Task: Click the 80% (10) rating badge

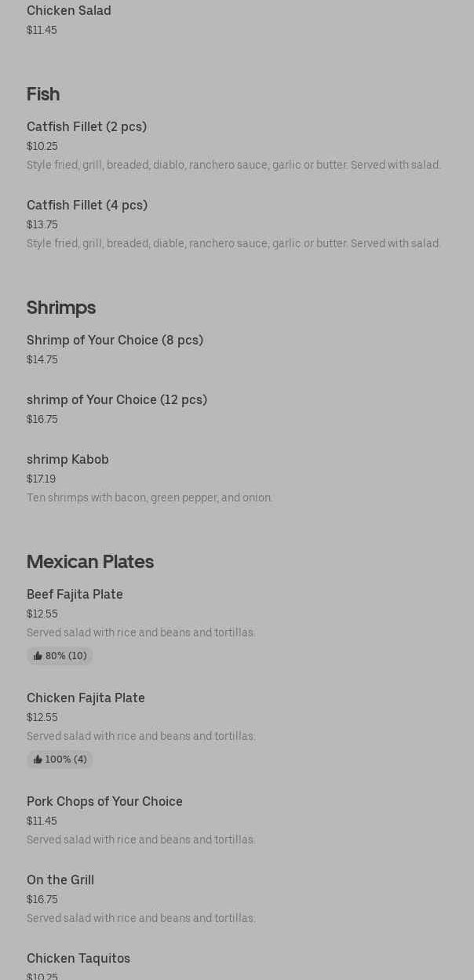Action: click(60, 656)
